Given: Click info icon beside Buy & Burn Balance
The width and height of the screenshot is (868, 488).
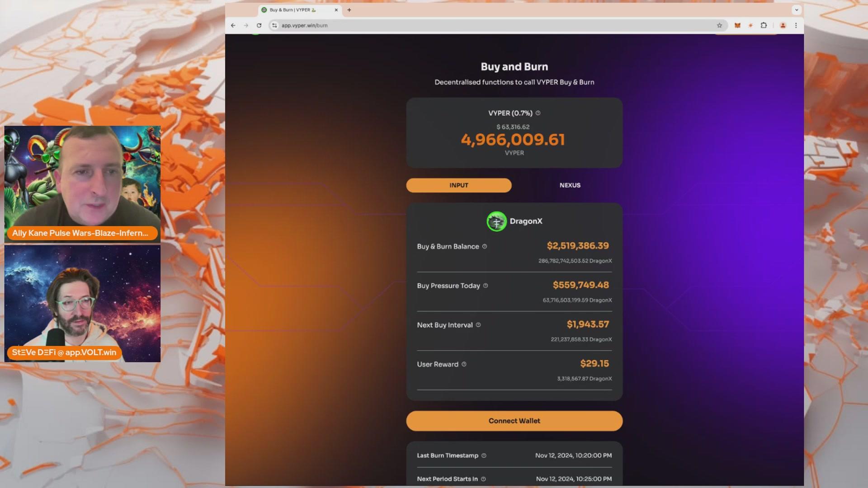Looking at the screenshot, I should tap(485, 246).
